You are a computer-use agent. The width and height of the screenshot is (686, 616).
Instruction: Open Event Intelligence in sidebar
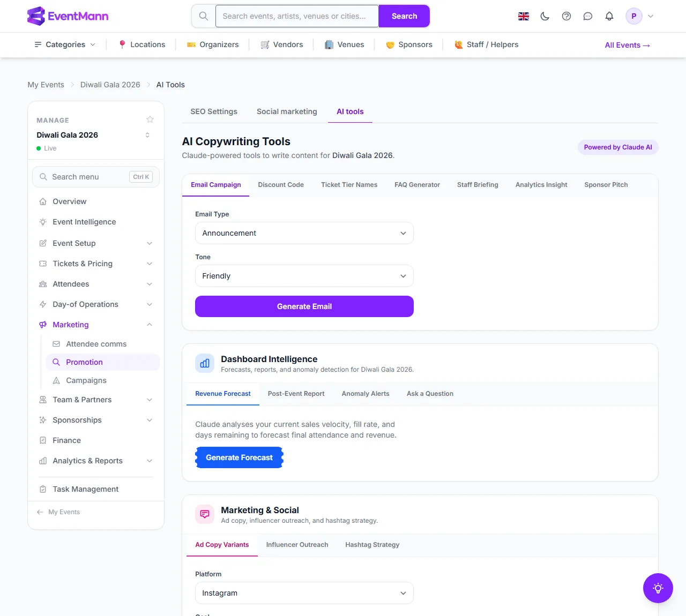pyautogui.click(x=96, y=222)
